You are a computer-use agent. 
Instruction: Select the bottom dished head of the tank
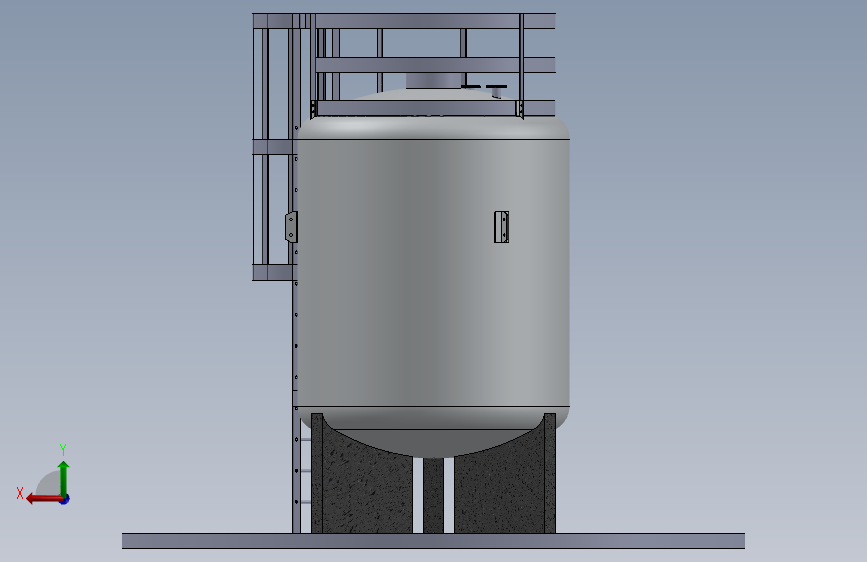pos(434,431)
